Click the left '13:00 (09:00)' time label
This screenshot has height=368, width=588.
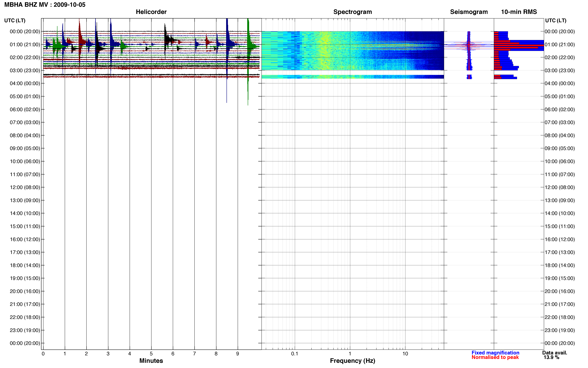[x=25, y=200]
